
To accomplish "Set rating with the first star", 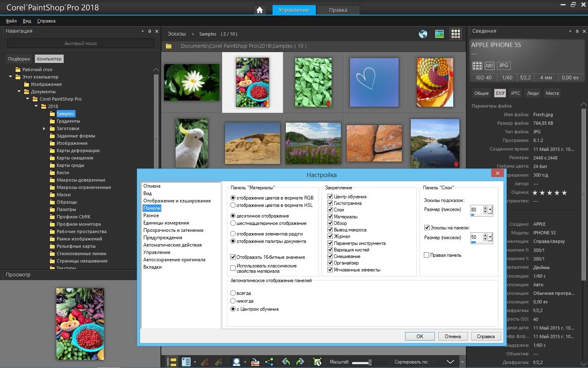I will (x=535, y=193).
